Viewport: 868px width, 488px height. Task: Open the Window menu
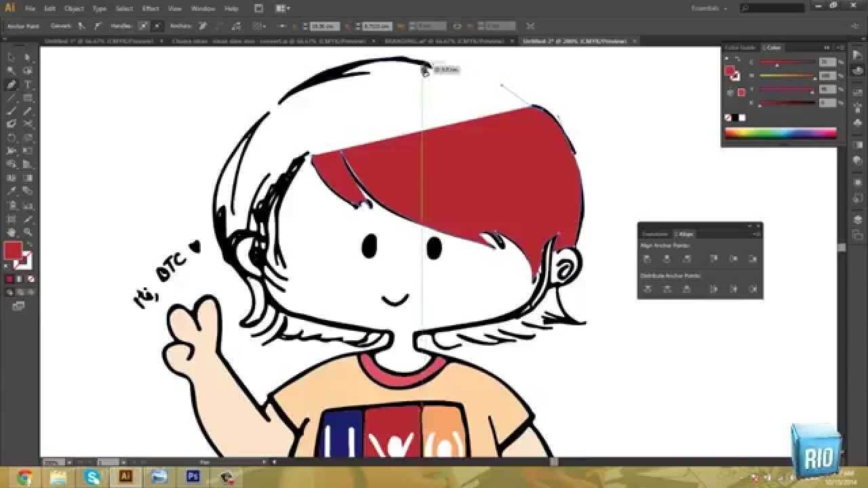point(203,9)
